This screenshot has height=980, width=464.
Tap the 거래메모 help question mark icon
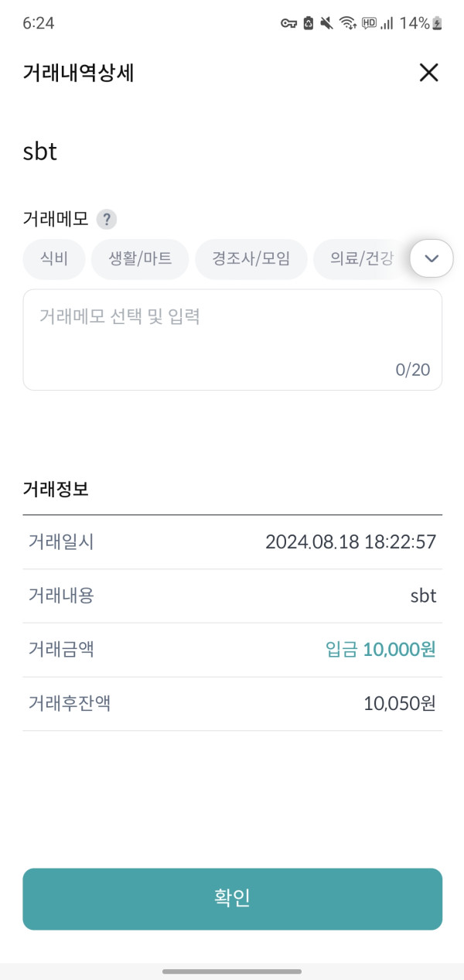(107, 220)
